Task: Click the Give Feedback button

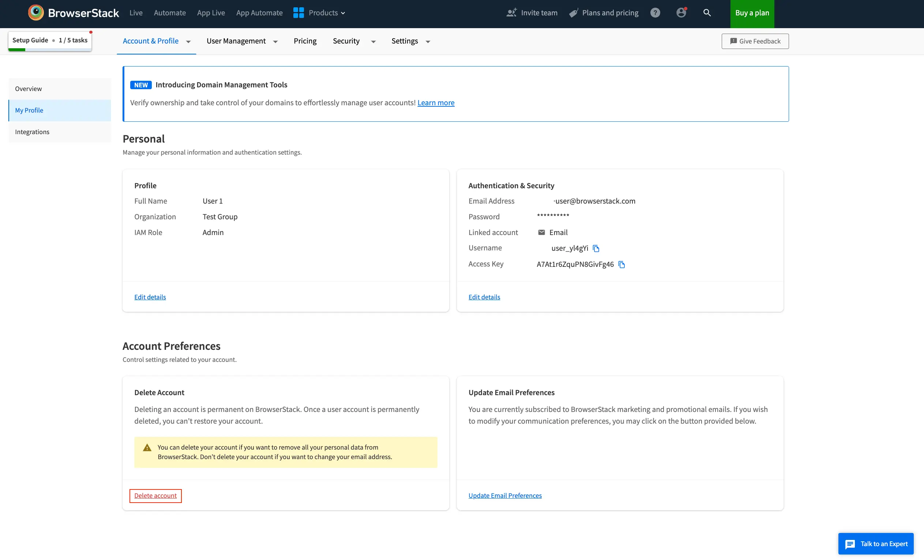Action: point(755,41)
